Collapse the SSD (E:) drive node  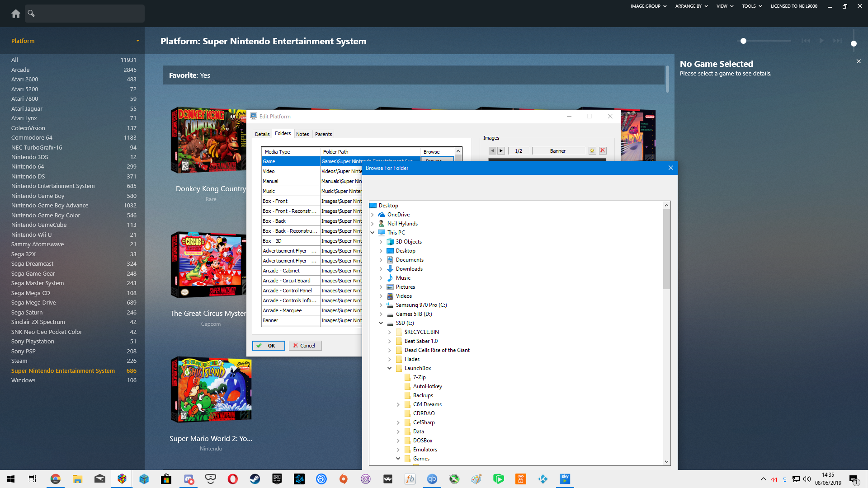[x=381, y=323]
